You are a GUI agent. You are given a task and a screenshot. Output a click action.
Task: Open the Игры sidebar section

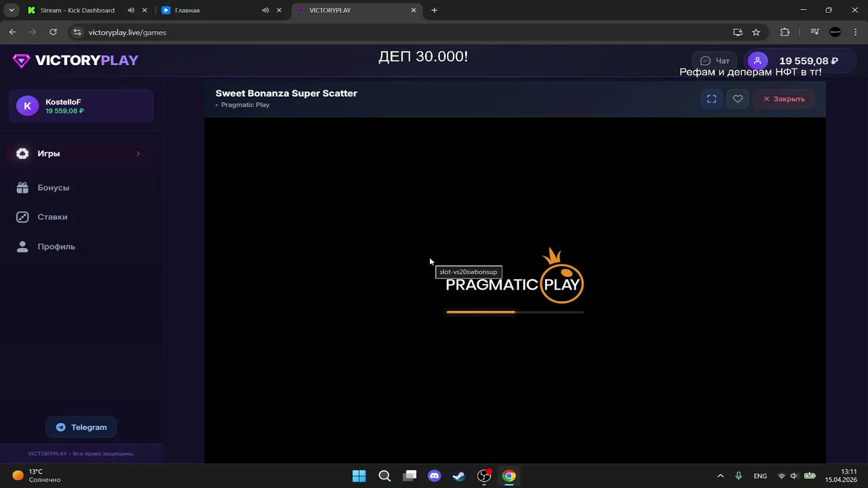click(x=81, y=154)
